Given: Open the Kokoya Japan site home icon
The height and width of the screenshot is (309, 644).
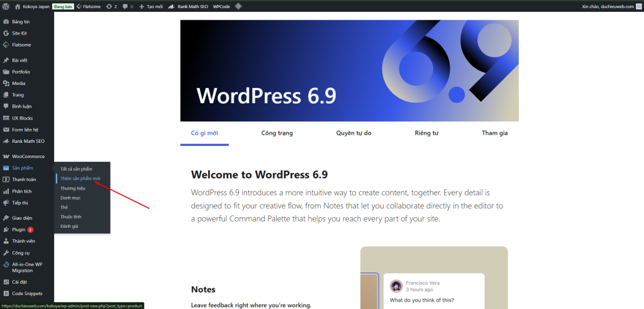Looking at the screenshot, I should [x=17, y=6].
